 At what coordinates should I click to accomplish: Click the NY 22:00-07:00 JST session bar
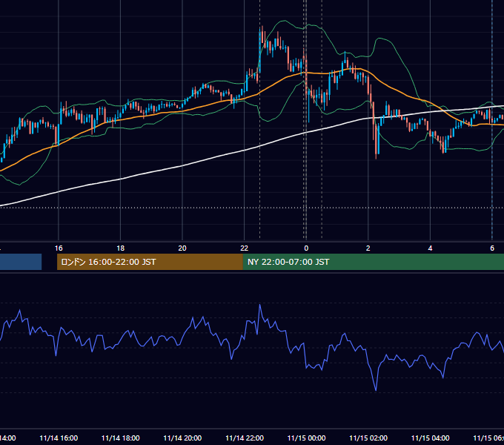point(373,262)
